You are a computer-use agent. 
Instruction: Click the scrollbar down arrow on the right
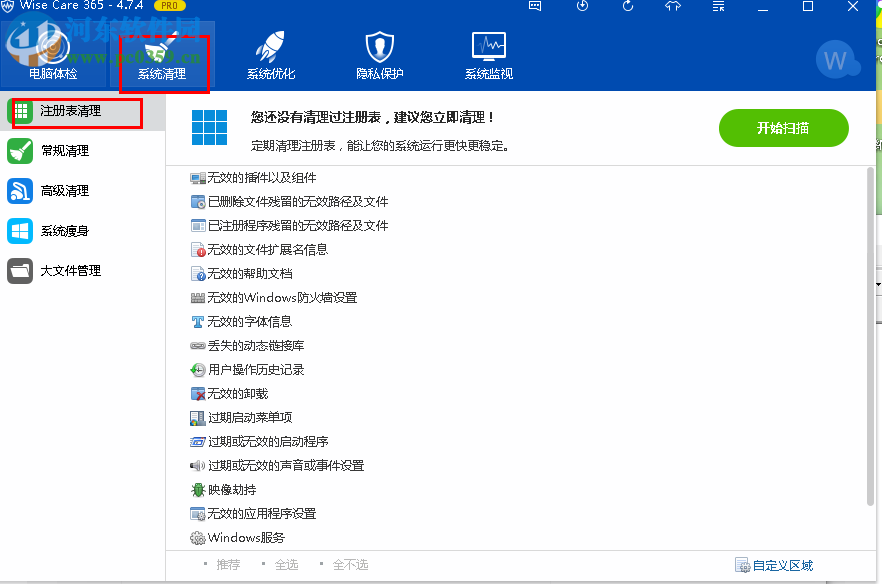[877, 282]
